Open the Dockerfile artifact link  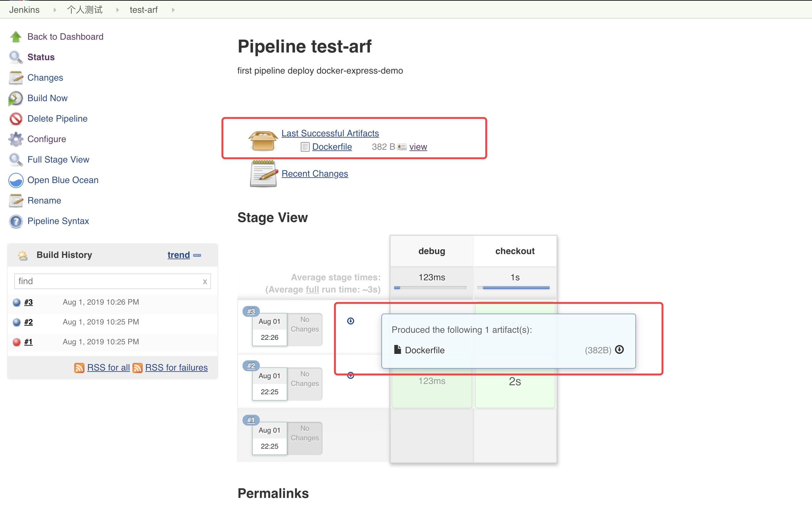tap(332, 147)
